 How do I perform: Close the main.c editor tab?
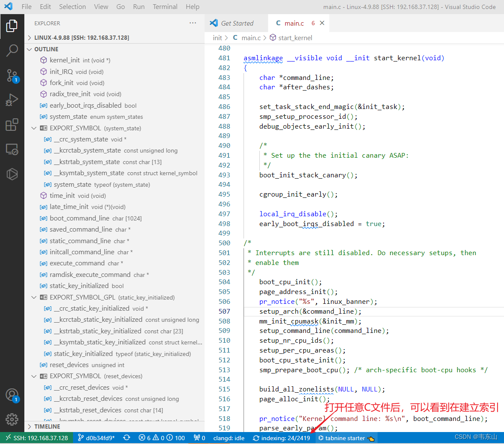[322, 23]
